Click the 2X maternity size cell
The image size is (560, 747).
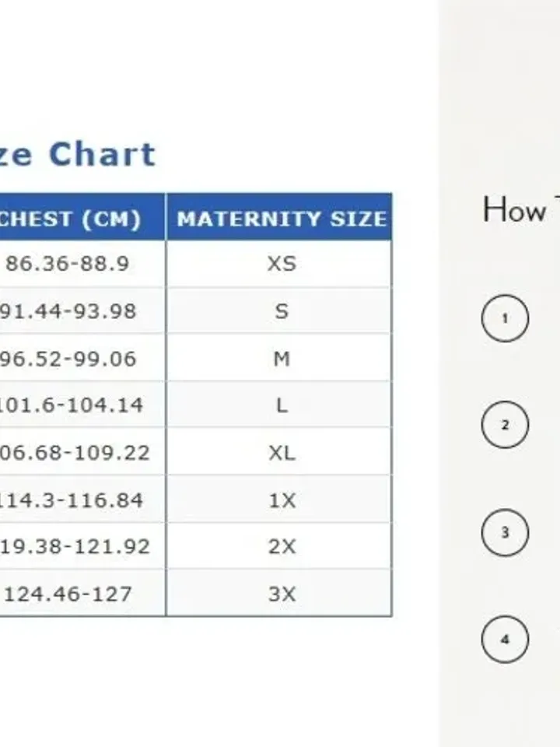point(279,546)
